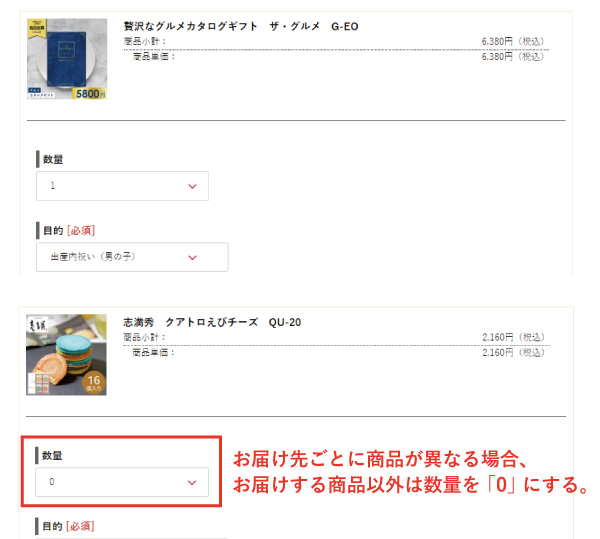Click the dropdown field partially visible at page bottom

[x=132, y=537]
